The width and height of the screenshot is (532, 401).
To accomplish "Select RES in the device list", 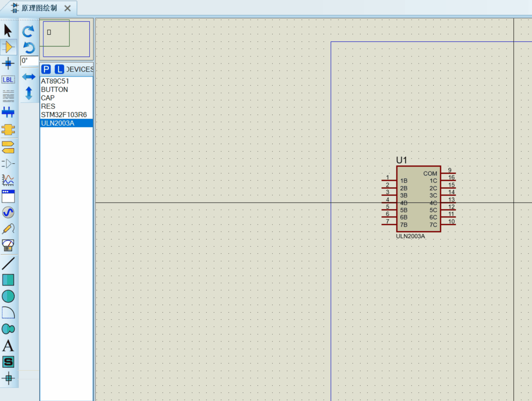I will [67, 106].
